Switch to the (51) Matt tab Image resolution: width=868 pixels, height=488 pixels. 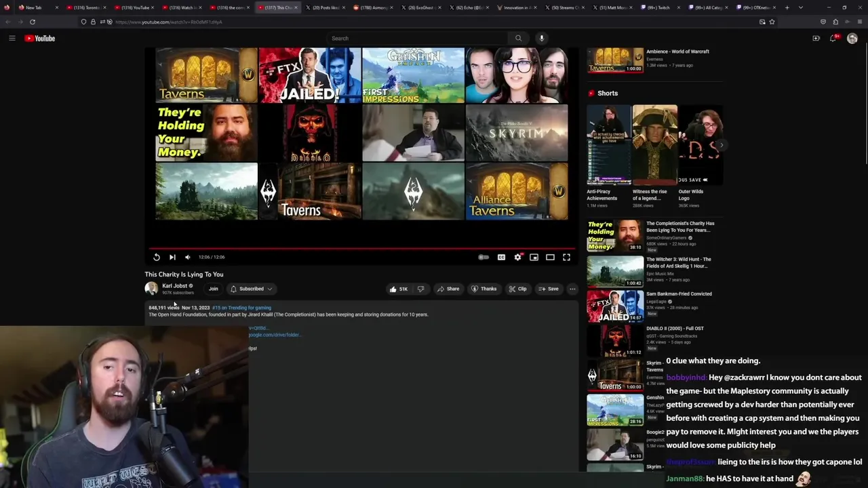[612, 7]
